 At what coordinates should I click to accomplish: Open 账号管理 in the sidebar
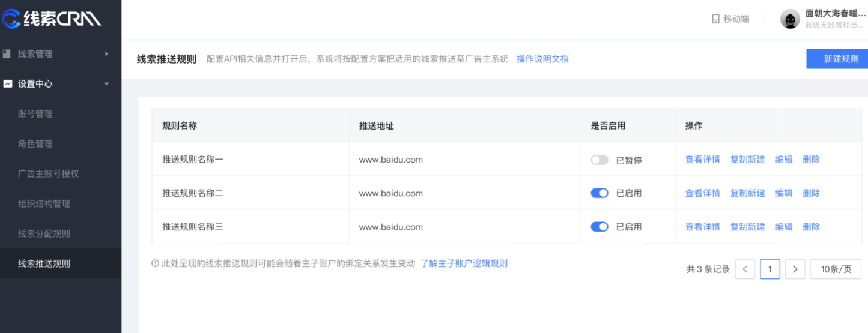[x=35, y=113]
